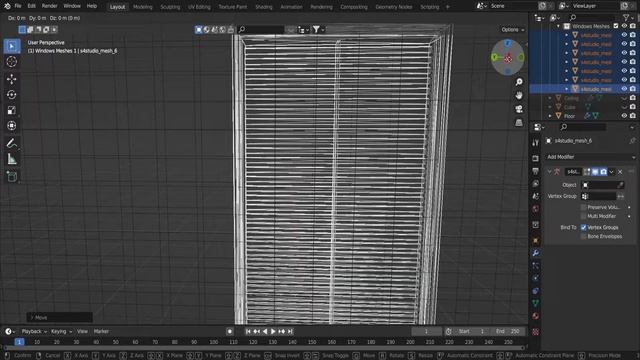Open the View Layer properties tab
This screenshot has width=640, height=360.
pos(536,184)
